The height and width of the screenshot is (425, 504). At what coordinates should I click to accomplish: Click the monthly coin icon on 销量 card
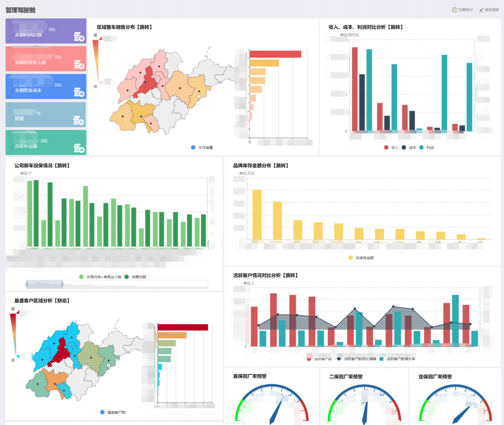pos(78,121)
